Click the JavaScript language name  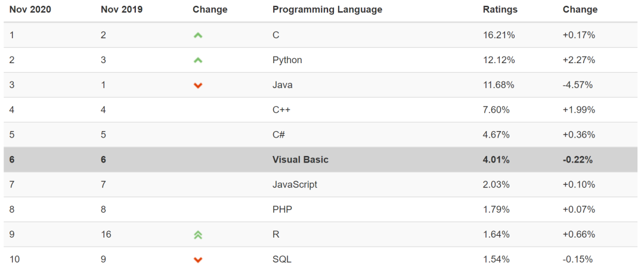pyautogui.click(x=295, y=185)
